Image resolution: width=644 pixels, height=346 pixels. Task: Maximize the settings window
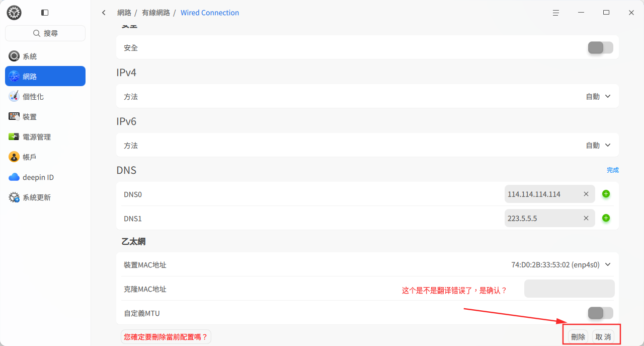pos(606,13)
